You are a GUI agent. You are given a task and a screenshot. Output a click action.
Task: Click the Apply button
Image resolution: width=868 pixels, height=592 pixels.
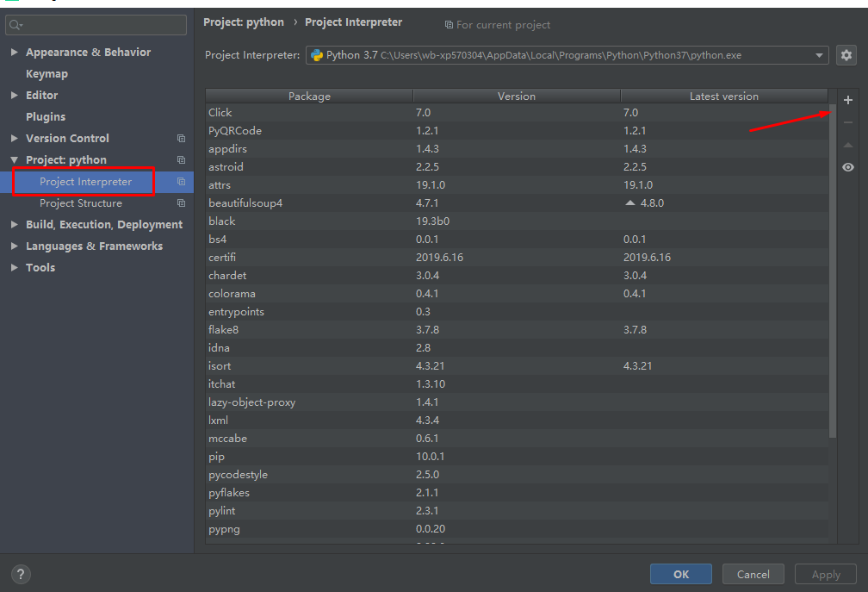pyautogui.click(x=825, y=574)
